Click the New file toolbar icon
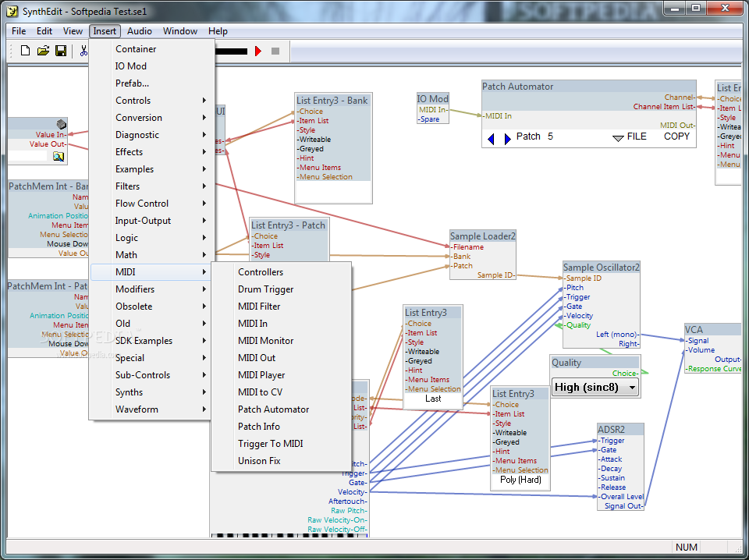749x560 pixels. tap(25, 51)
